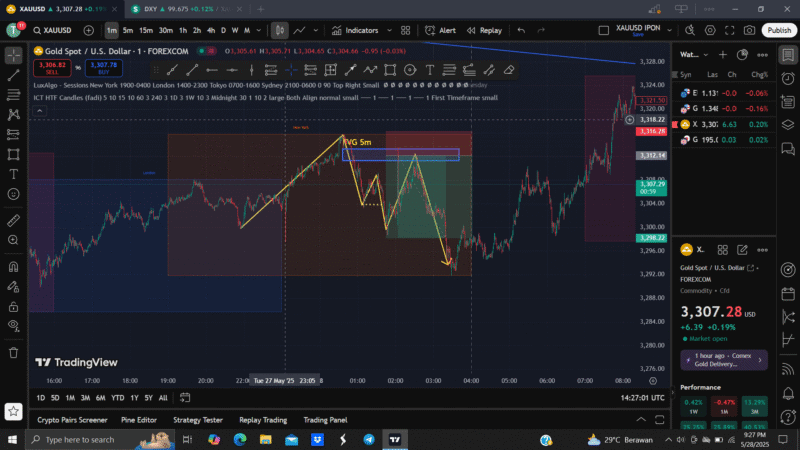Viewport: 800px width, 450px height.
Task: Click the trash icon to remove drawings
Action: [x=14, y=351]
